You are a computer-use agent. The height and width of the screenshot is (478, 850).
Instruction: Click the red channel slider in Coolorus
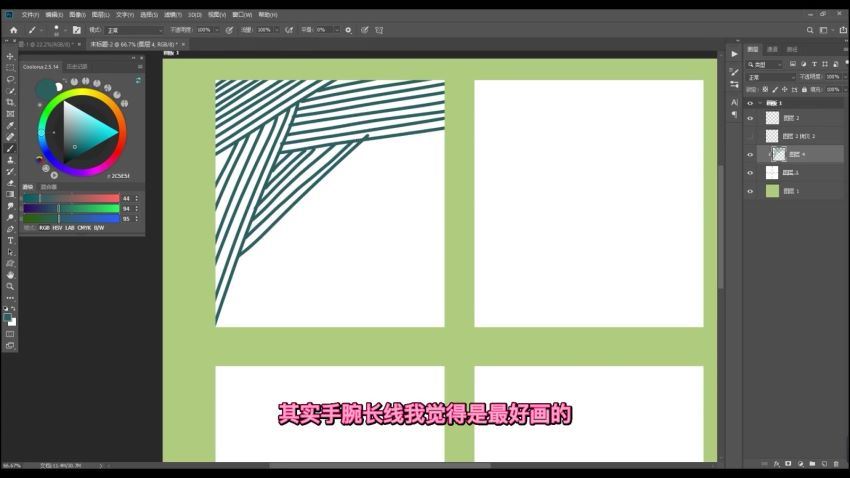(x=71, y=198)
